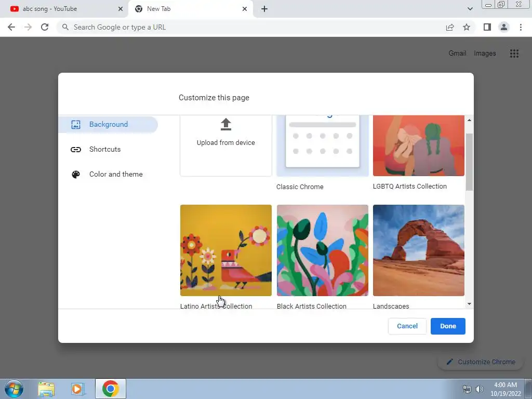Go back with the browser back arrow
532x399 pixels.
pos(11,27)
